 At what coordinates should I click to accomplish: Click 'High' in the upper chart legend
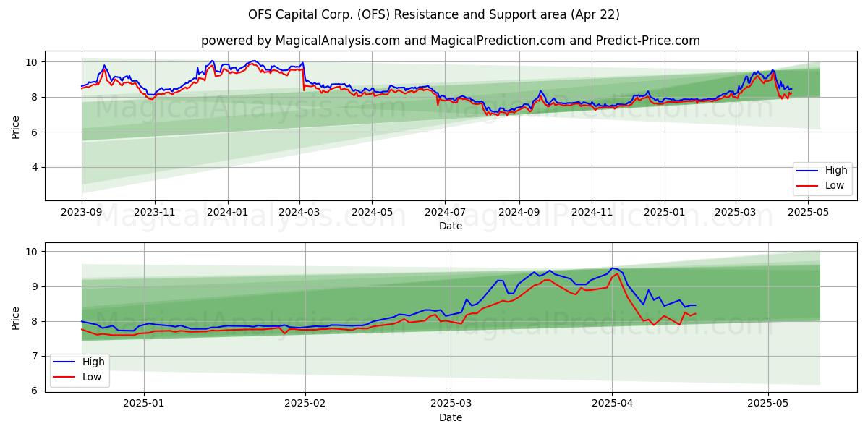(836, 171)
